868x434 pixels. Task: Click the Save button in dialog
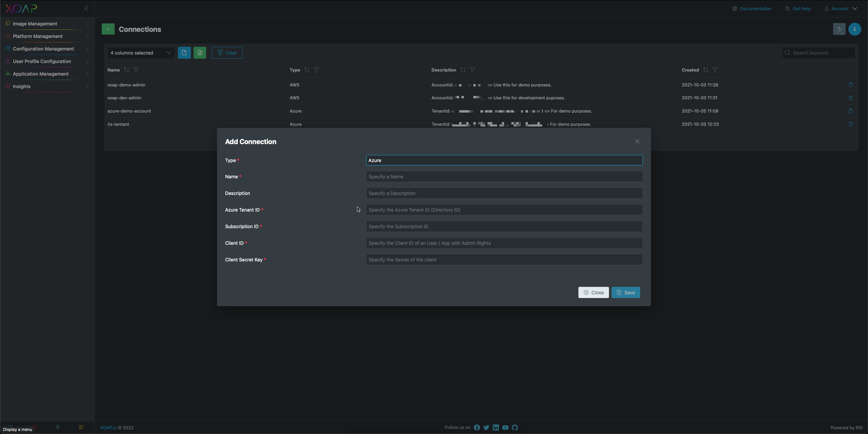[626, 293]
